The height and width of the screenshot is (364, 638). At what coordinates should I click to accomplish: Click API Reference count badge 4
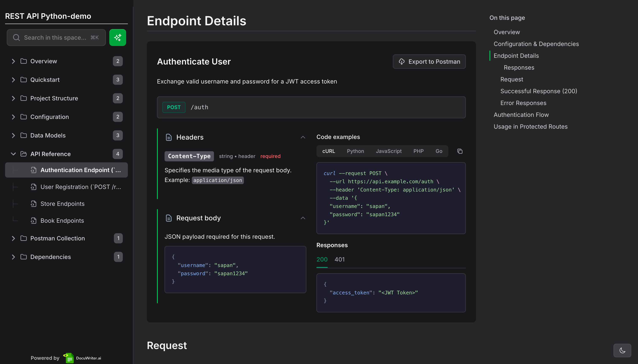tap(118, 154)
